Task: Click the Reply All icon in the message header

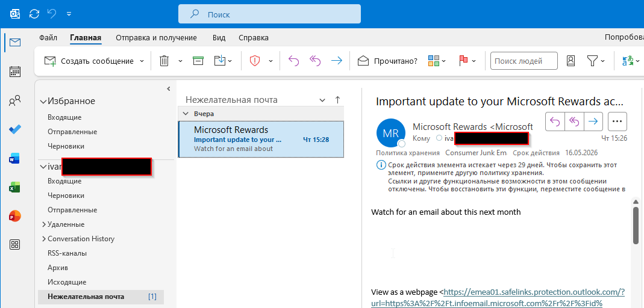Action: click(x=574, y=121)
